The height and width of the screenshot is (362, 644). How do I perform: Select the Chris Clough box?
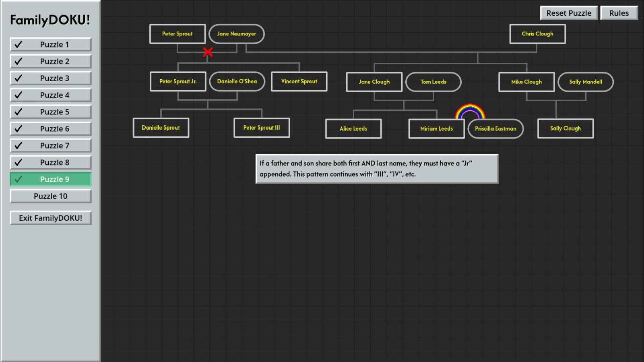537,34
